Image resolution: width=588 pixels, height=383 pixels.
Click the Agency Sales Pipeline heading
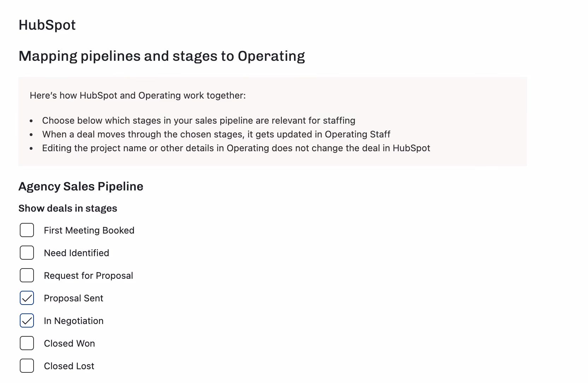click(x=81, y=187)
